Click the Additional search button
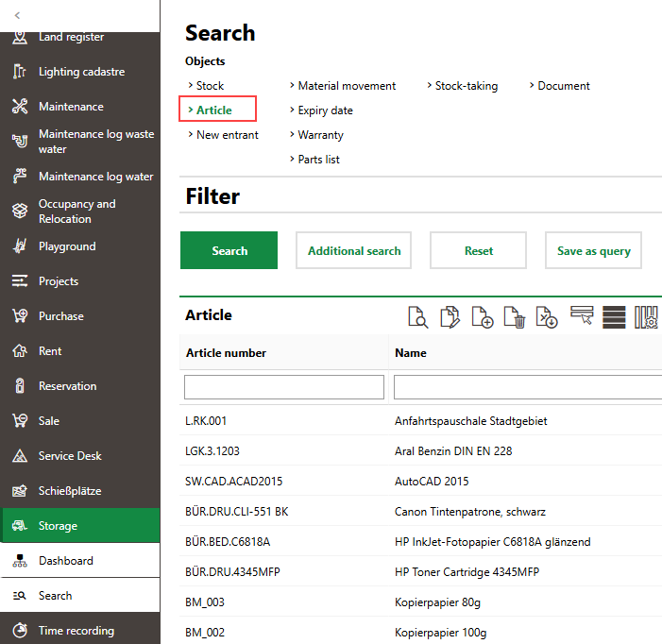This screenshot has height=644, width=662. (354, 251)
